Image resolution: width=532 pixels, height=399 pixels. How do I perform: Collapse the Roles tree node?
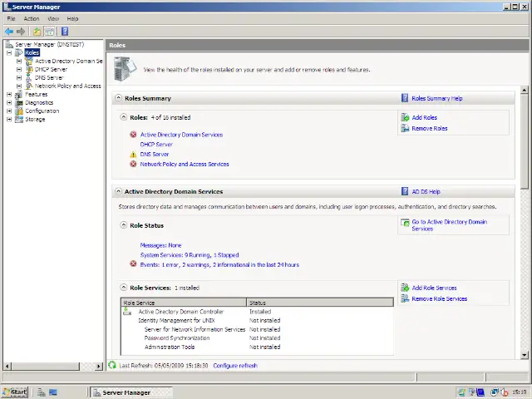pyautogui.click(x=9, y=52)
